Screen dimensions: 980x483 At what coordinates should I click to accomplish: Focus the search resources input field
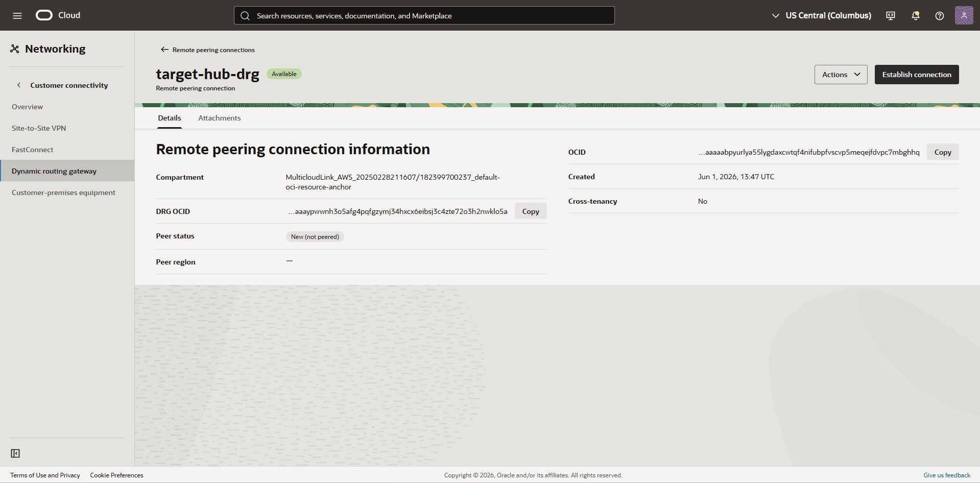point(424,15)
